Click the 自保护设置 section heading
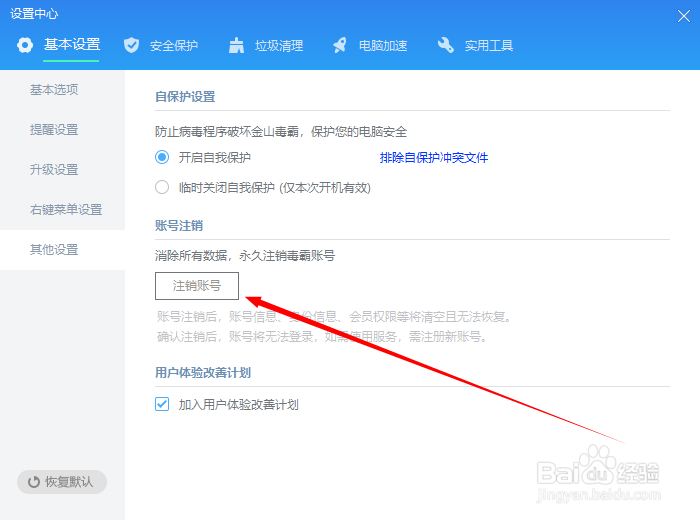Screen dimensions: 700x520 tap(185, 96)
